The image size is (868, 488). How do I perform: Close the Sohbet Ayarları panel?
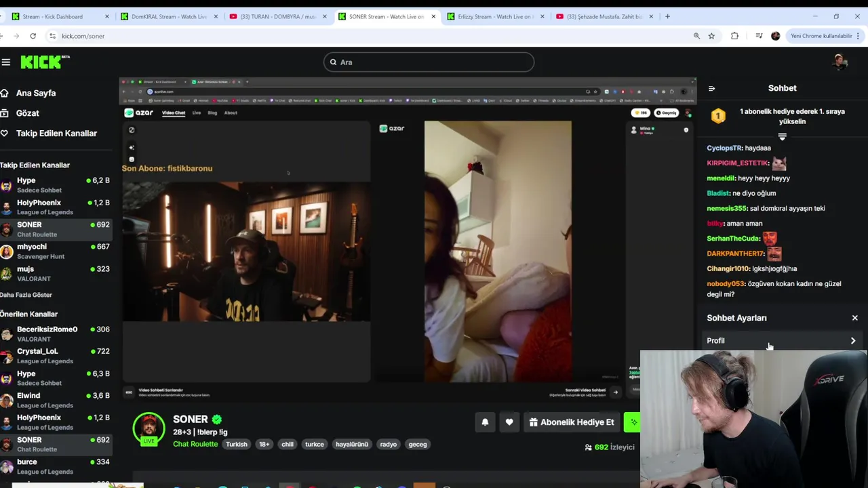point(854,318)
